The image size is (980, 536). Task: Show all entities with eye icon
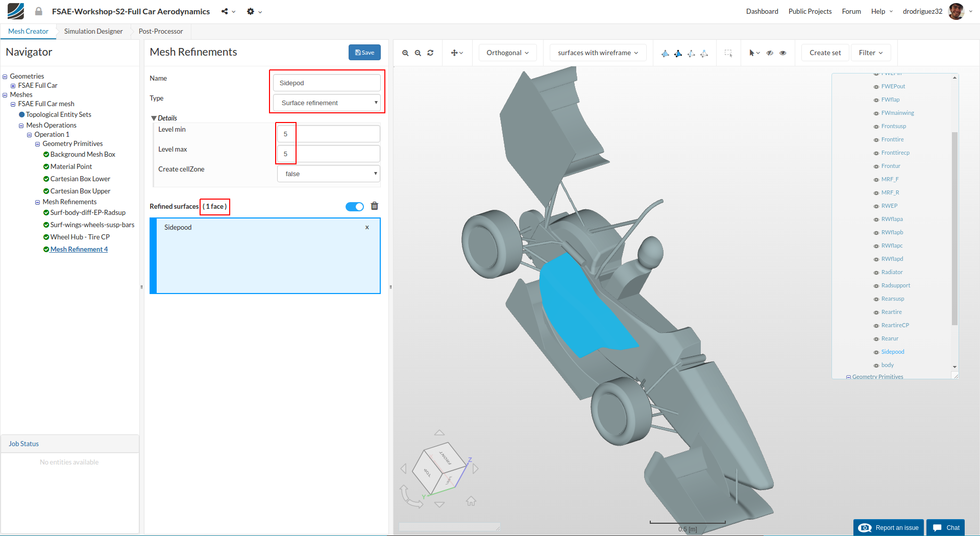tap(783, 53)
